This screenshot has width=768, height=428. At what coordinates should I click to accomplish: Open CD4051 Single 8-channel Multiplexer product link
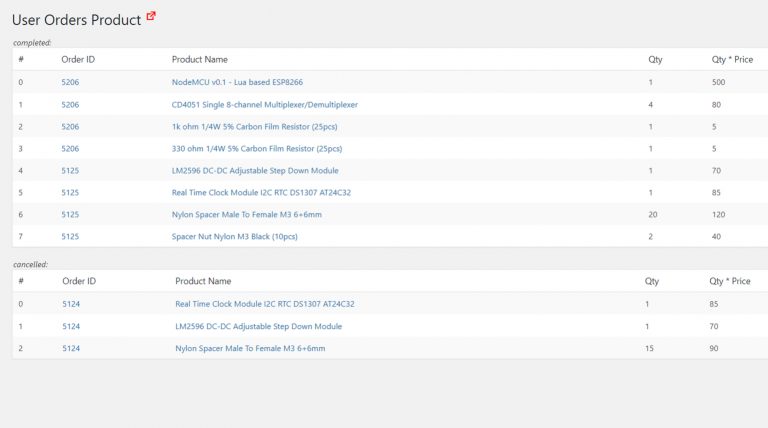[x=264, y=104]
